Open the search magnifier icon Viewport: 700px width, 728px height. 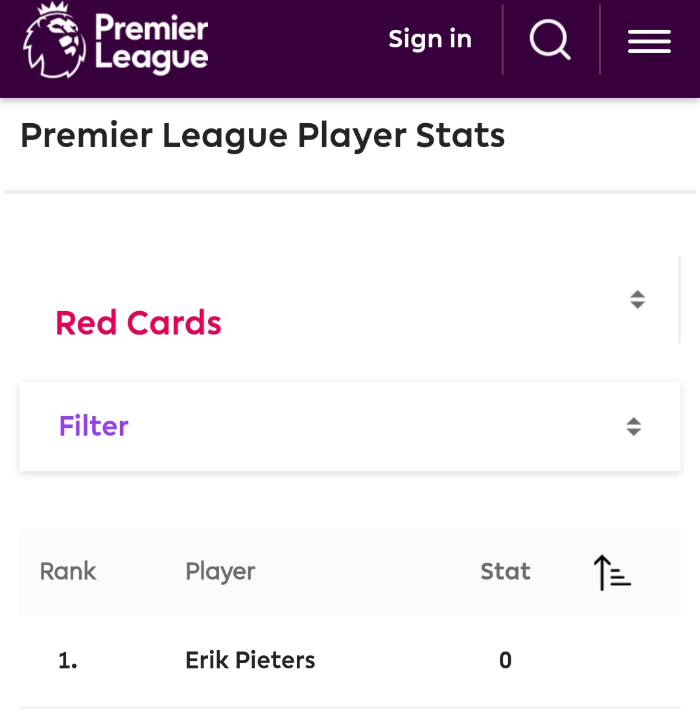click(550, 40)
